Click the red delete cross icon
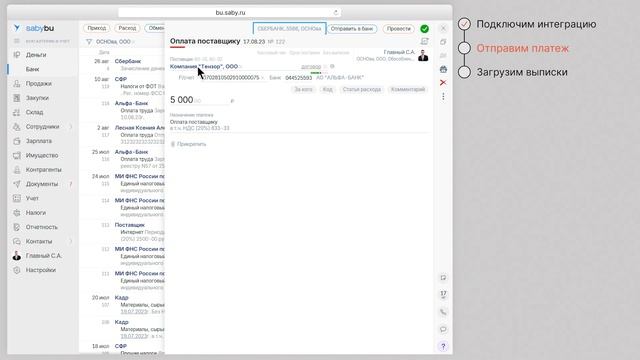The height and width of the screenshot is (360, 640). 443,82
